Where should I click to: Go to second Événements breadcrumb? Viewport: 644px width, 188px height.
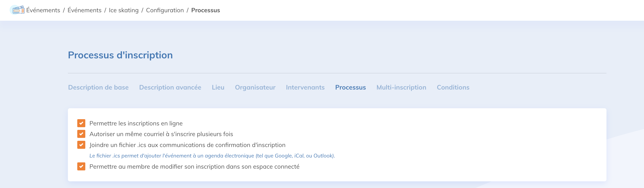(84, 10)
